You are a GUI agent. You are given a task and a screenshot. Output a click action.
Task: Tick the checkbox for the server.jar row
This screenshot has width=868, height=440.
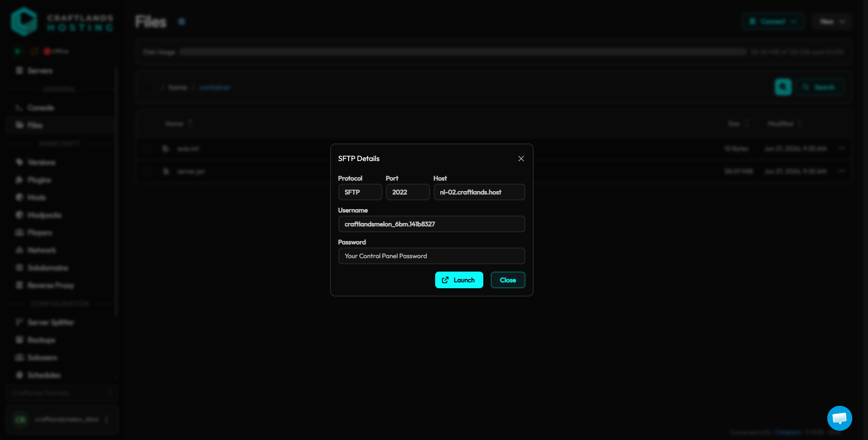[x=147, y=171]
